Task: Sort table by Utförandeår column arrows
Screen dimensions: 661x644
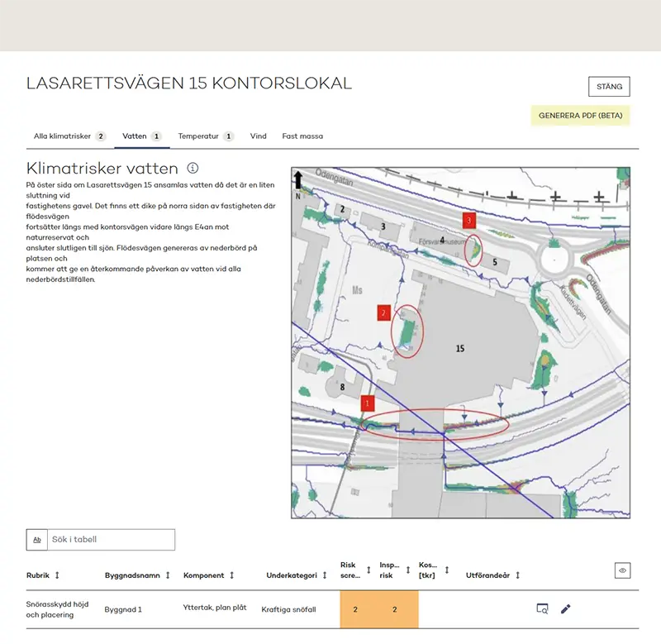Action: click(x=518, y=575)
